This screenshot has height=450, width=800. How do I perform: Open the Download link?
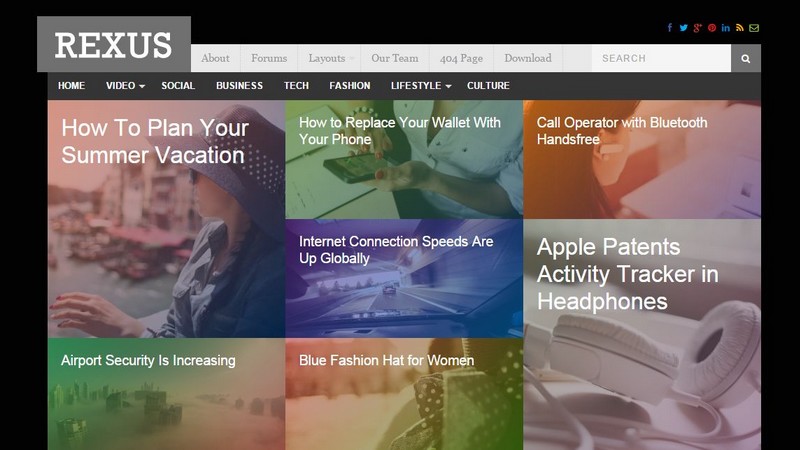(528, 58)
